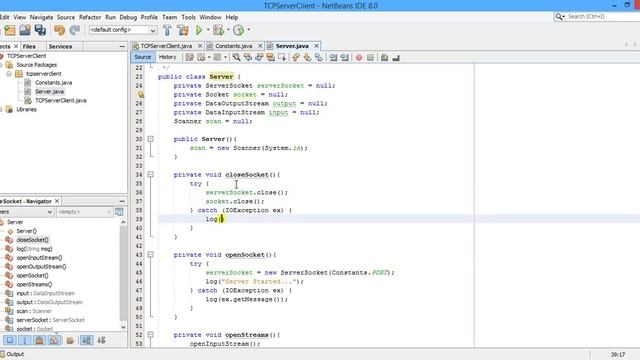Open the Refactor menu

(x=90, y=17)
